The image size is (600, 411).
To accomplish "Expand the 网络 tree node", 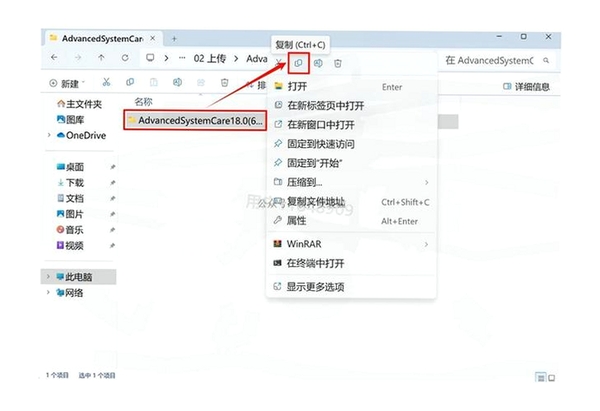I will 48,292.
